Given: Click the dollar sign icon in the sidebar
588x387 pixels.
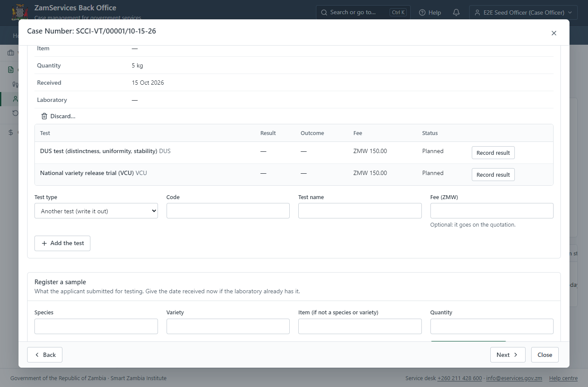Looking at the screenshot, I should click(11, 132).
